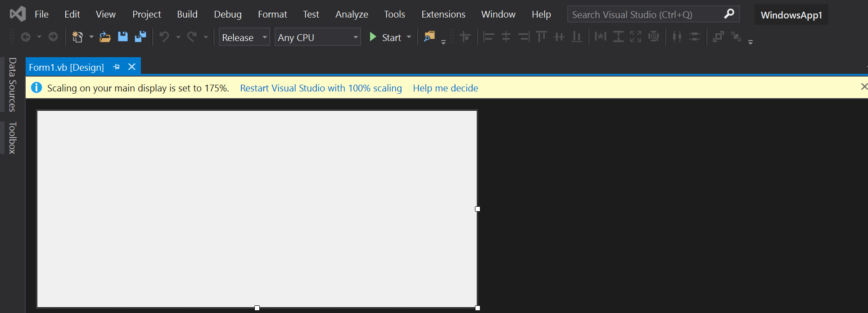This screenshot has height=313, width=868.
Task: Click the Align to Grid icon
Action: pos(465,36)
